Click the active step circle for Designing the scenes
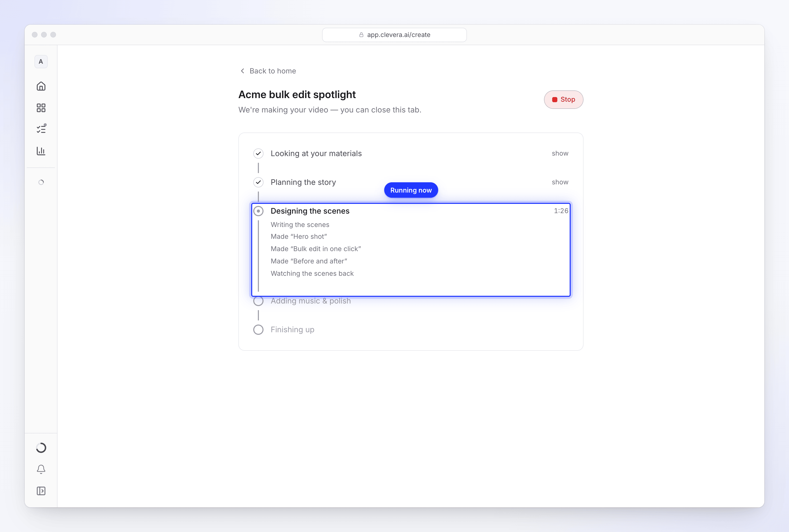The height and width of the screenshot is (532, 789). tap(258, 211)
